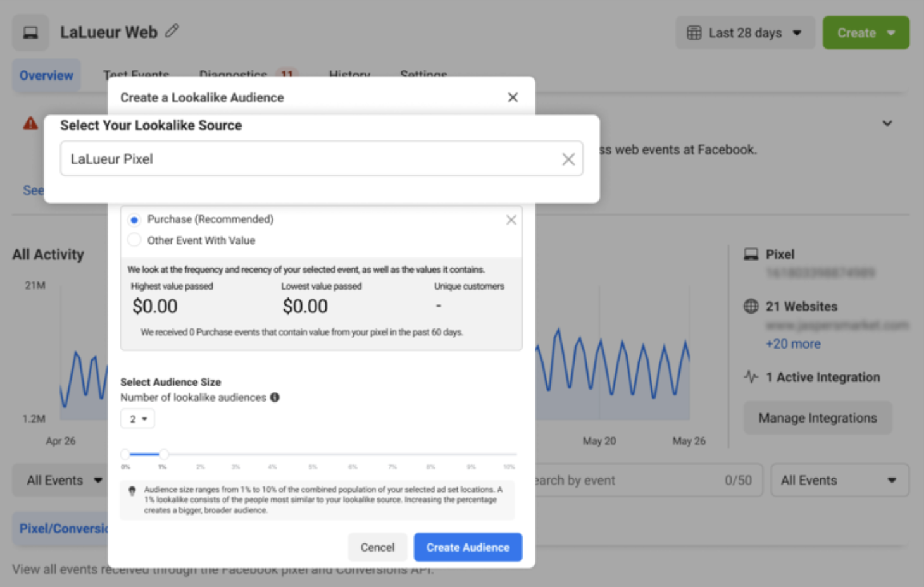Open the Last 28 days date dropdown
This screenshot has width=924, height=587.
coord(744,33)
